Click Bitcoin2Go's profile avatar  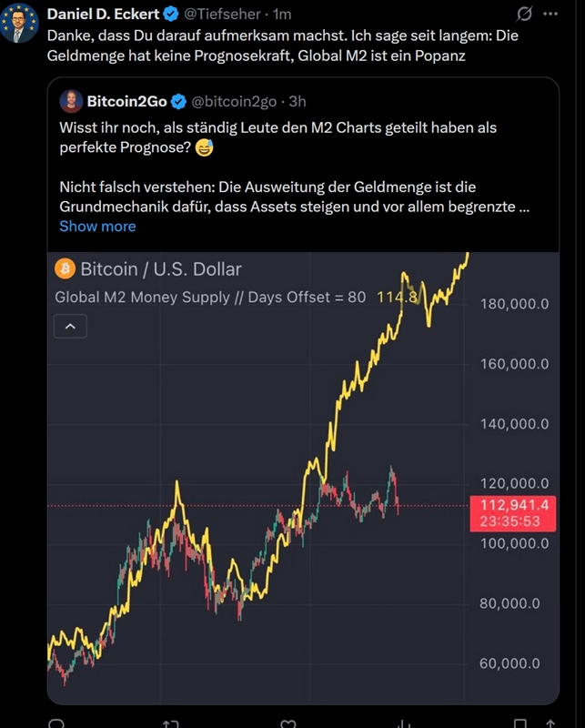71,101
